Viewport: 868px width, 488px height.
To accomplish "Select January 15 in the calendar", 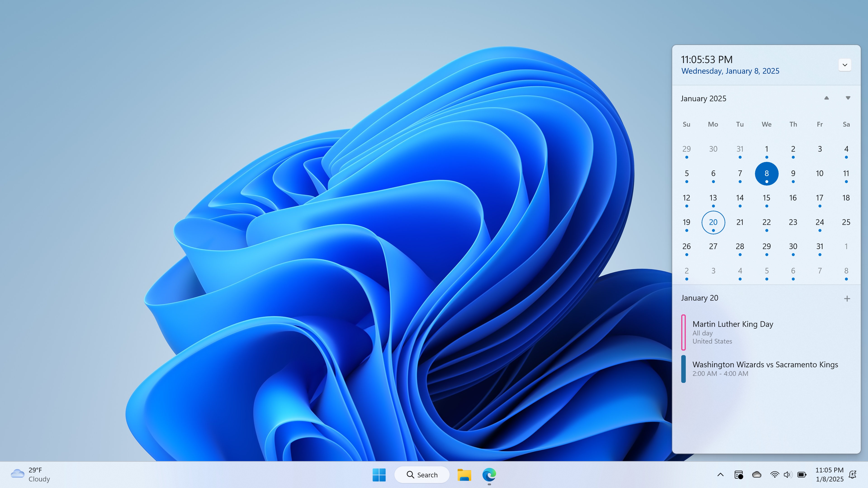I will pyautogui.click(x=766, y=198).
